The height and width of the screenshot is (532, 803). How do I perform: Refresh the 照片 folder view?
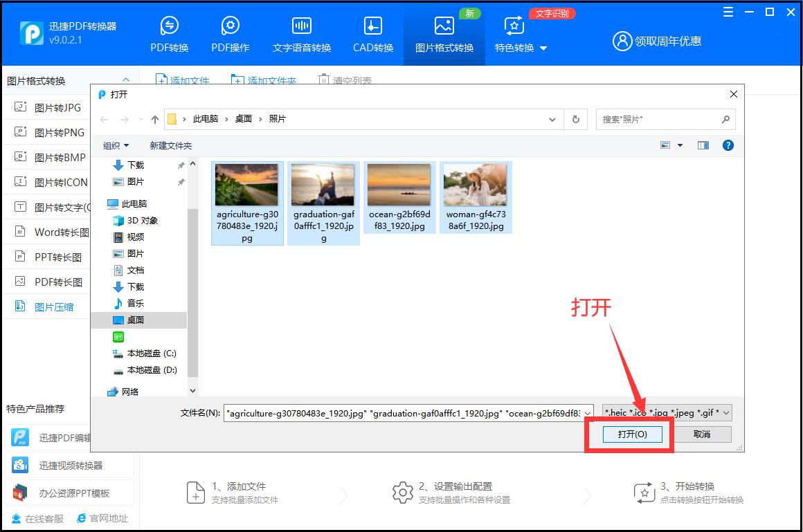coord(576,119)
